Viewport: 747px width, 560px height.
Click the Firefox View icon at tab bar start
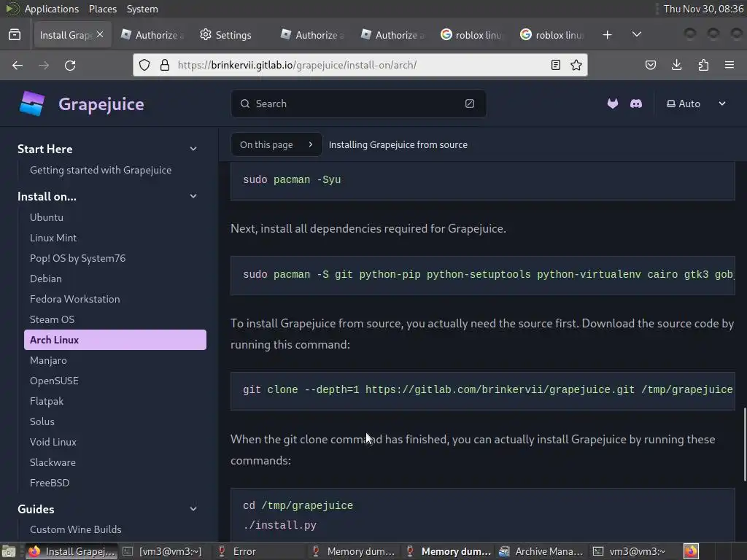coord(15,35)
